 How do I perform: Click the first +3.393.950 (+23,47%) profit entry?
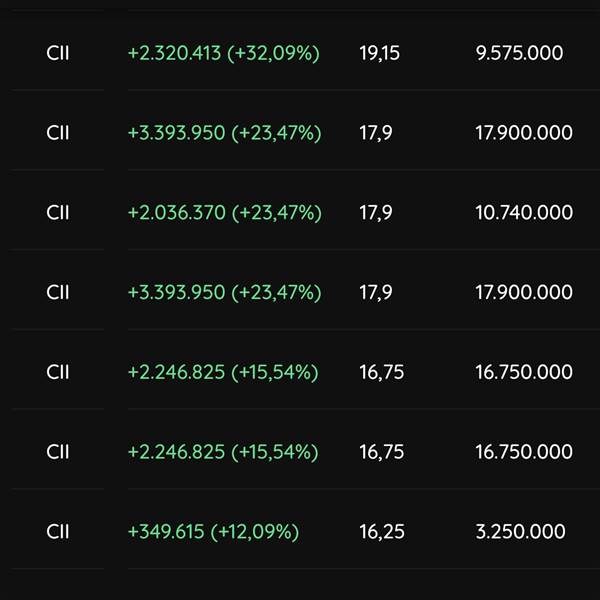point(224,133)
